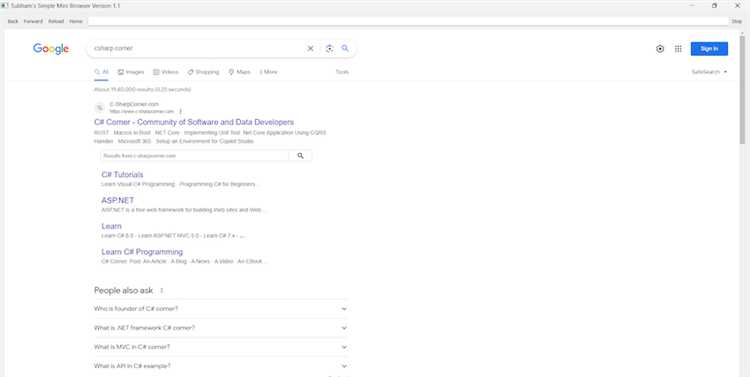The width and height of the screenshot is (750, 377).
Task: Run search with the magnifier icon
Action: (345, 48)
